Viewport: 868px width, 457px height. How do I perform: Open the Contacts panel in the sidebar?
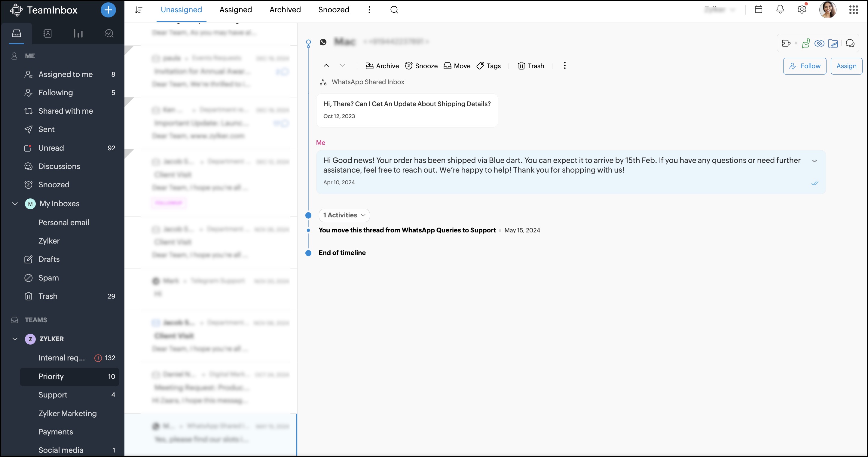[x=47, y=33]
